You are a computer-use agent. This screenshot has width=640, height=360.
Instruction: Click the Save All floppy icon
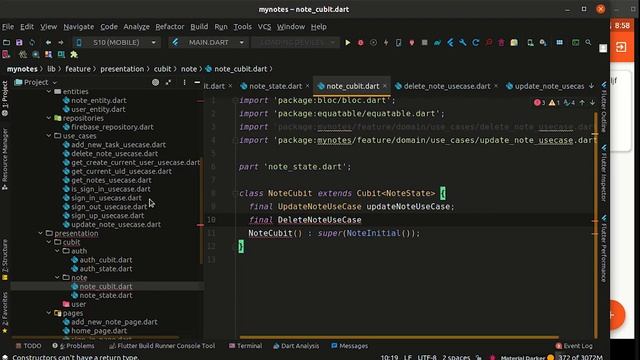pyautogui.click(x=19, y=42)
